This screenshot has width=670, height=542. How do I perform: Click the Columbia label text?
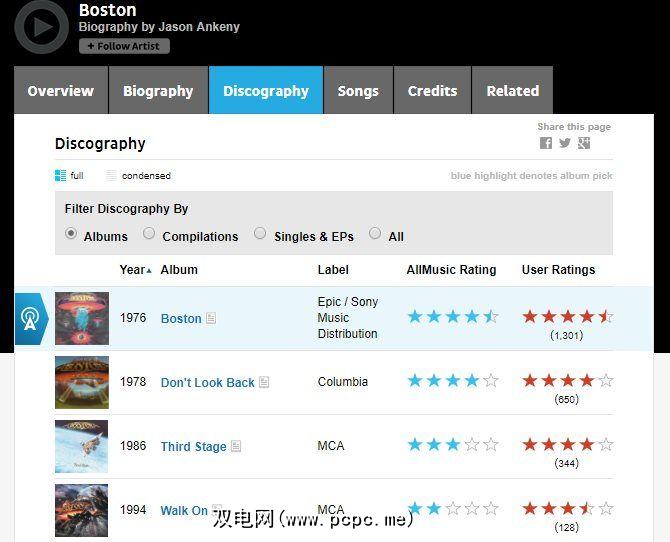[x=343, y=382]
